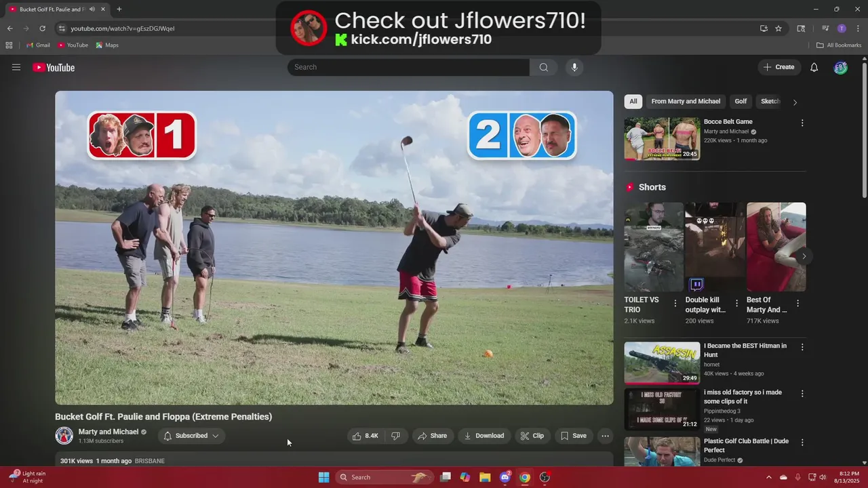
Task: Open the YouTube bookmark
Action: click(x=73, y=45)
